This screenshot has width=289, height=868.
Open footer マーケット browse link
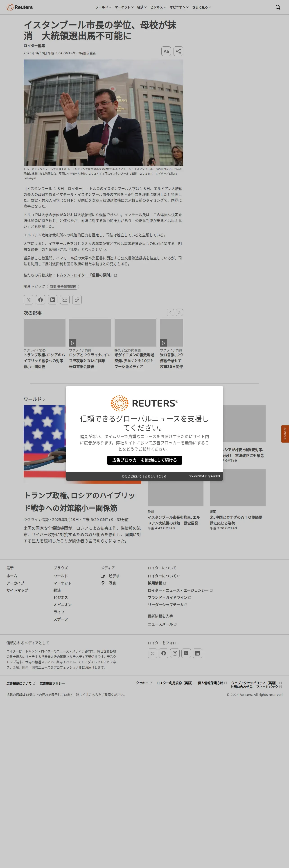click(62, 583)
